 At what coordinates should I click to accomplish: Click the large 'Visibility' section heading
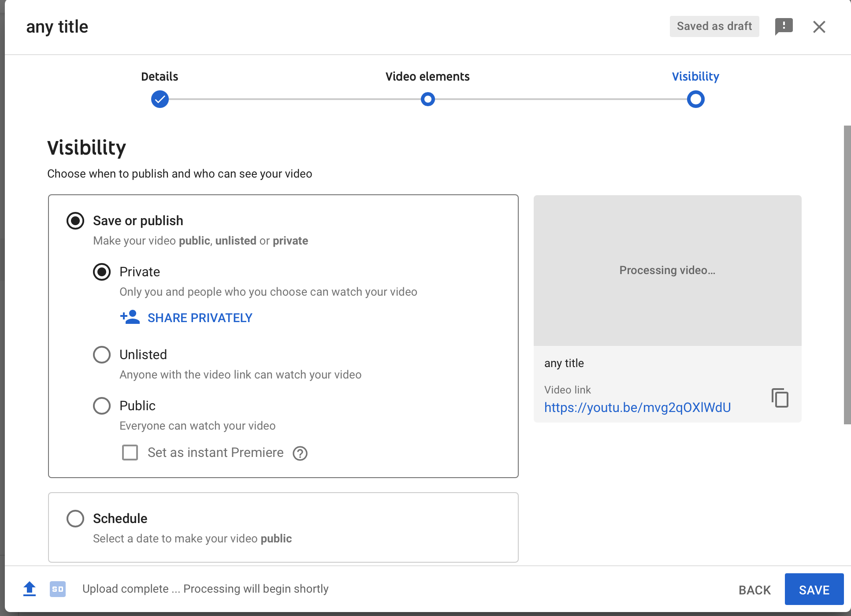coord(87,148)
